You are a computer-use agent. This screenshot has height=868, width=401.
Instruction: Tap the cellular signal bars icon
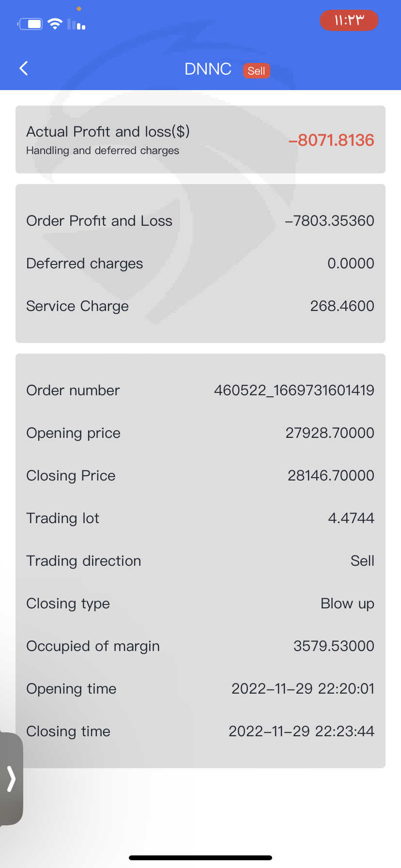click(x=77, y=24)
